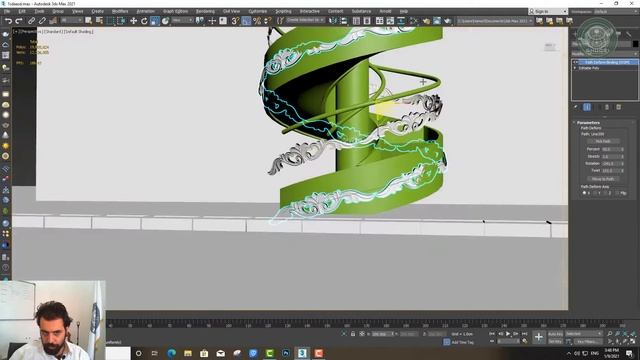
Task: Open the project folder path dropdown
Action: 495,20
